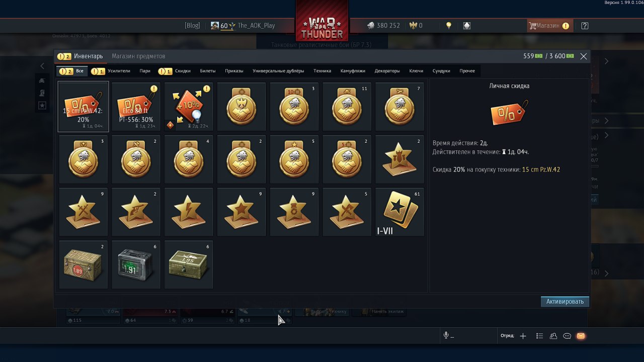Select the 15 cm Pz.W.42 20% discount item

83,107
